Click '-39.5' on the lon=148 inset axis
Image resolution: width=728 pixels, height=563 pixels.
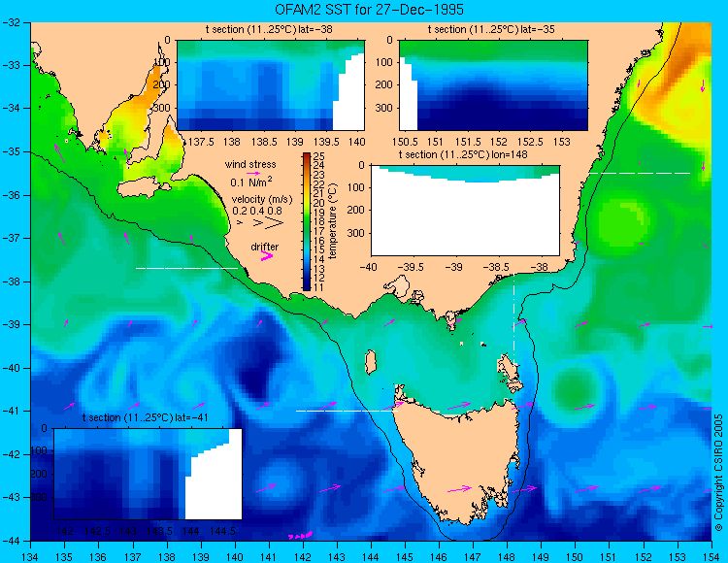coord(412,267)
